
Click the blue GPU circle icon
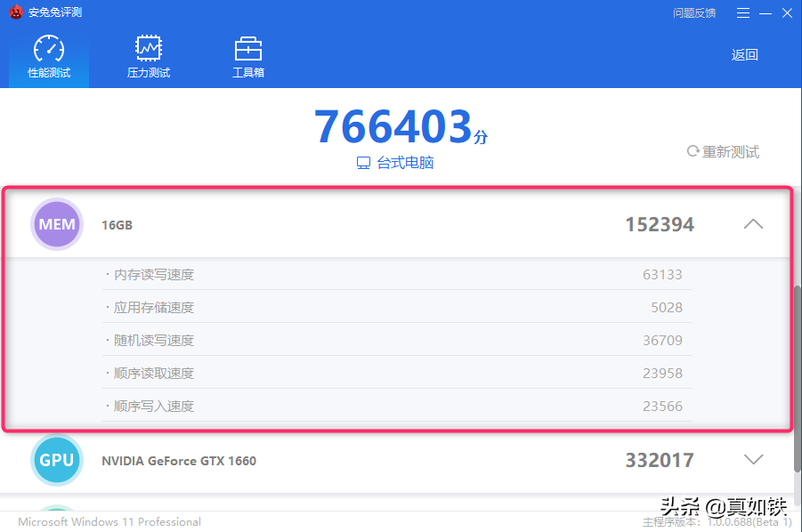pos(57,460)
